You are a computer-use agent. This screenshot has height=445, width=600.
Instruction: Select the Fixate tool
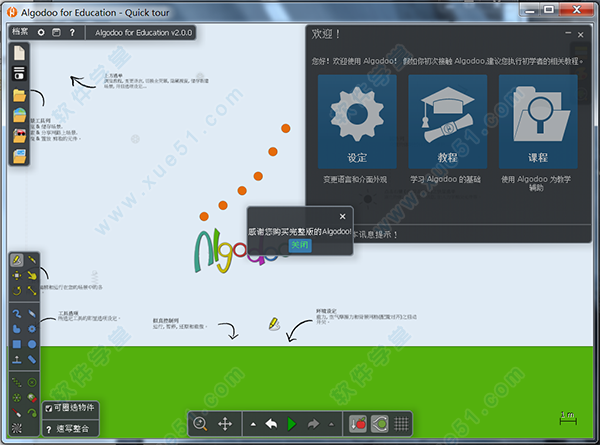(x=32, y=382)
